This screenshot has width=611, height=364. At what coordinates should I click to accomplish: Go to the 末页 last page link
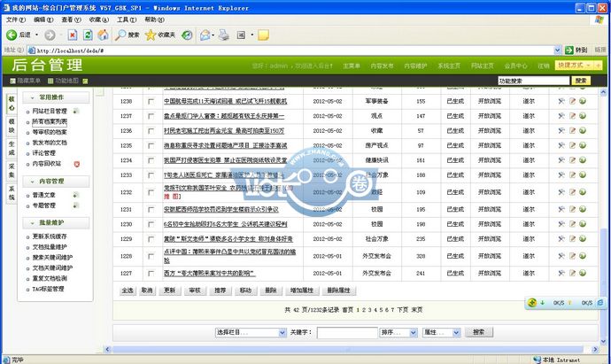tap(417, 310)
